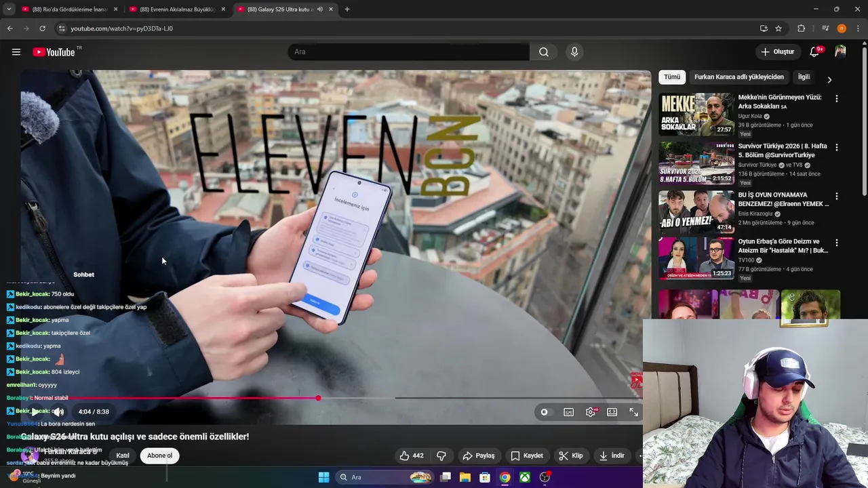Open the Mekke'nin Görünmeyen Yüzü video thumbnail

(x=696, y=115)
